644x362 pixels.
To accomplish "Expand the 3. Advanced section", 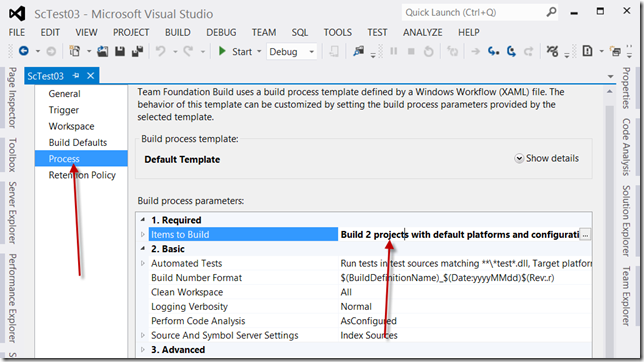I will pyautogui.click(x=143, y=350).
